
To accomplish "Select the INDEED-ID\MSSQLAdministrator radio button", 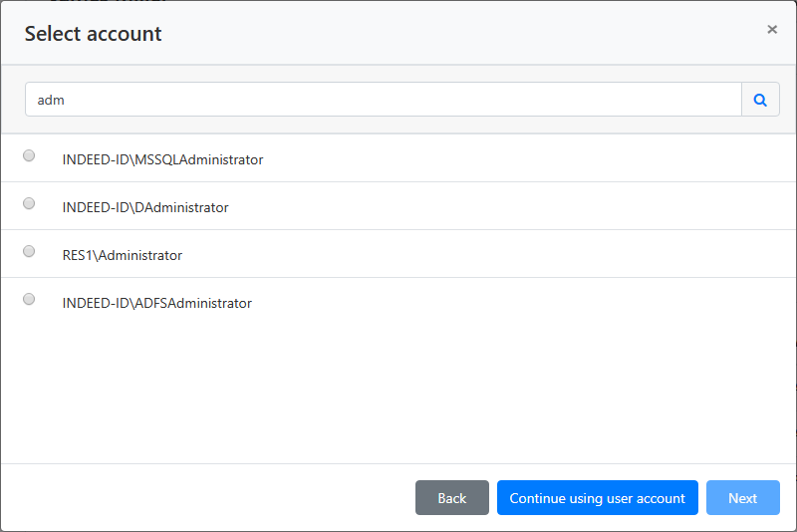I will [29, 155].
